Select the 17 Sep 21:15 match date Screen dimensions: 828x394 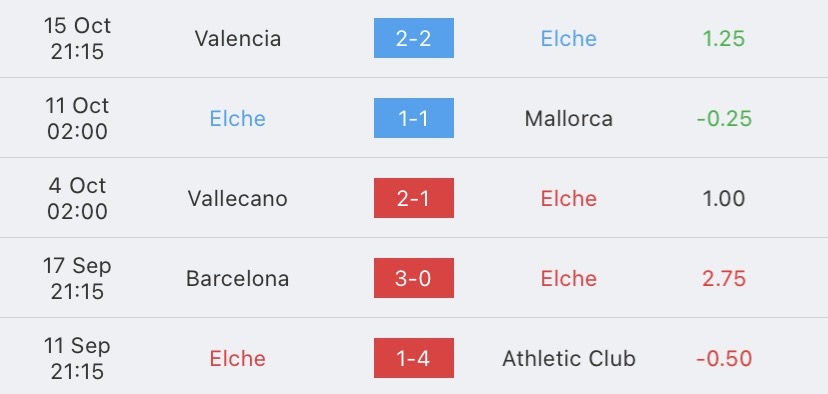point(77,278)
